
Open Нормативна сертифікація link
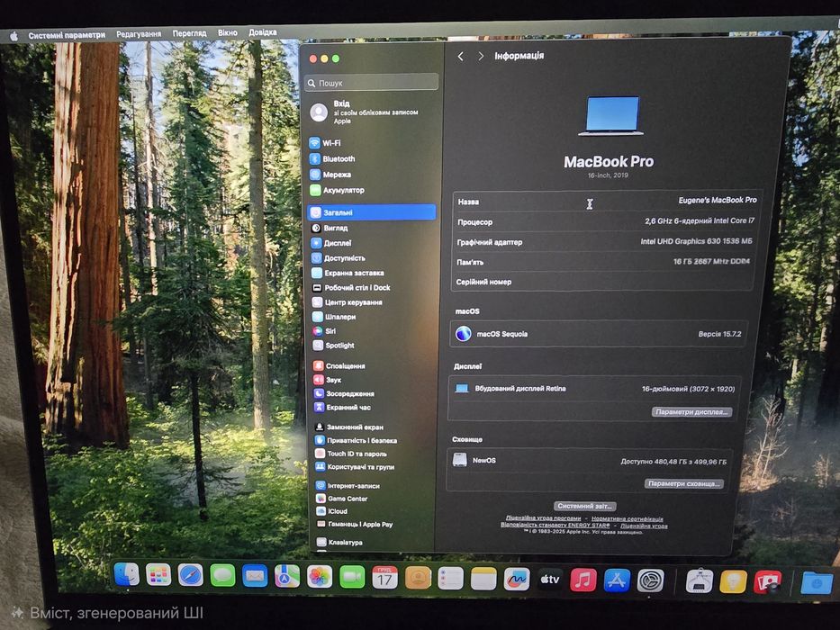(x=628, y=519)
